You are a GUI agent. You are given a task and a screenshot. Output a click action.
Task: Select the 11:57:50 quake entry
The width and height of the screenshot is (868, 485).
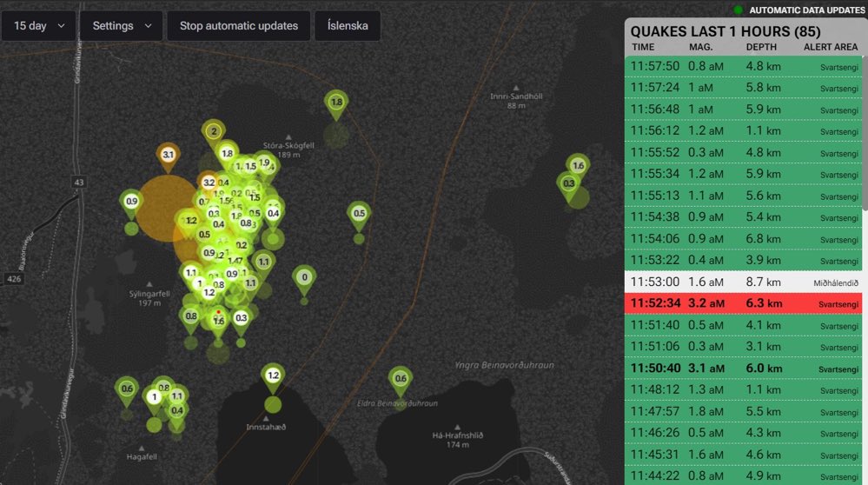click(744, 66)
